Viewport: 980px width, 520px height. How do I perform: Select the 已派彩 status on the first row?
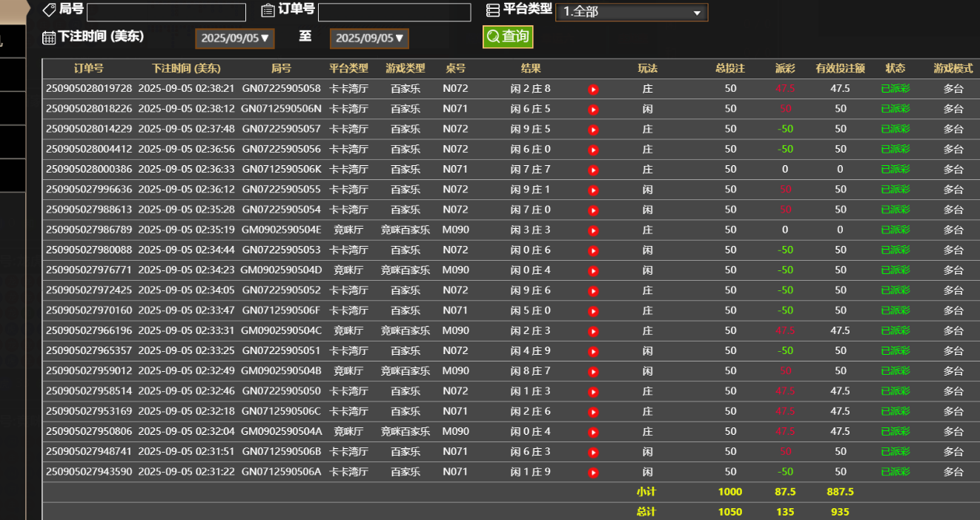[895, 88]
